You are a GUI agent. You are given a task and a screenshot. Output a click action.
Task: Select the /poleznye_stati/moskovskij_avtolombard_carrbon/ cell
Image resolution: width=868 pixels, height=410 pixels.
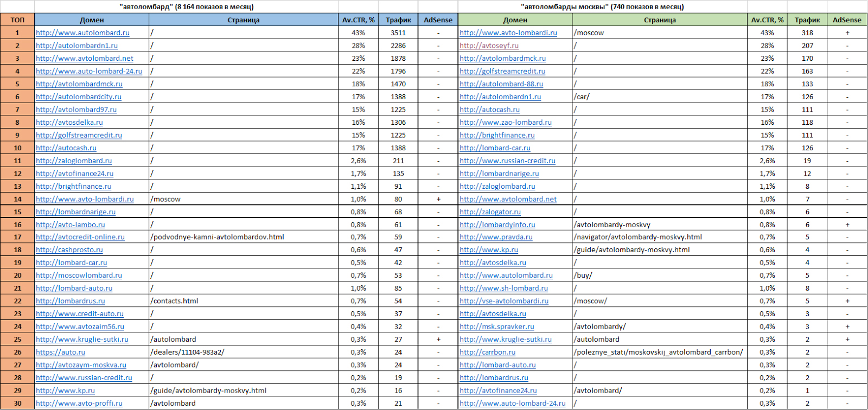click(660, 352)
